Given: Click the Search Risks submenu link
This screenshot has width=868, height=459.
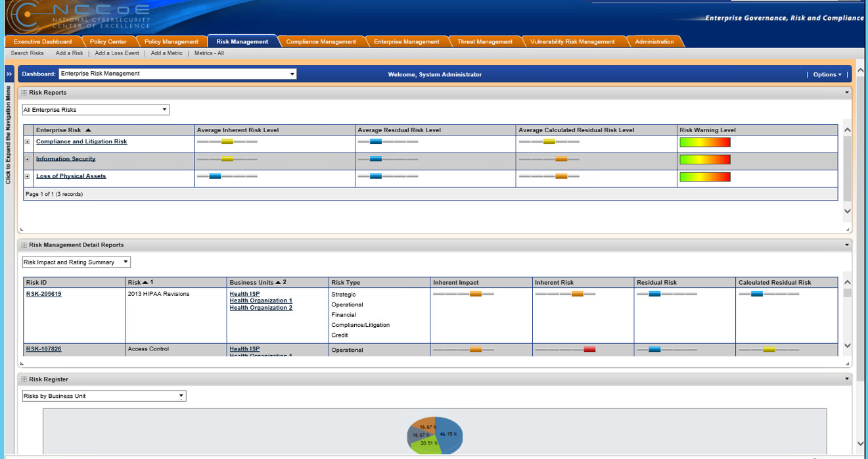Looking at the screenshot, I should point(28,53).
